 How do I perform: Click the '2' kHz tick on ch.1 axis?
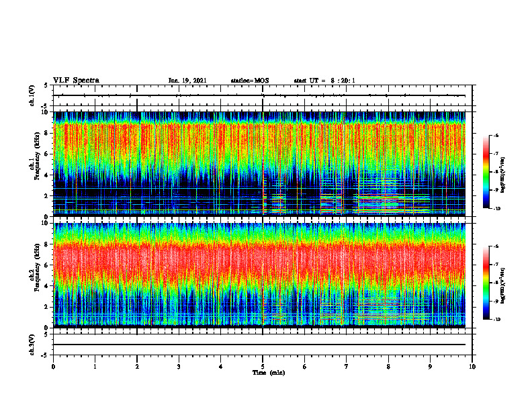click(47, 195)
